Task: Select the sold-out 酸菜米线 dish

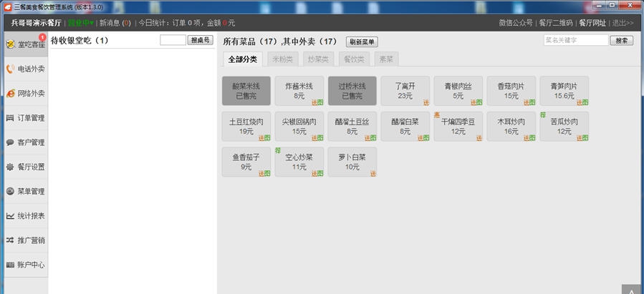Action: pos(246,91)
